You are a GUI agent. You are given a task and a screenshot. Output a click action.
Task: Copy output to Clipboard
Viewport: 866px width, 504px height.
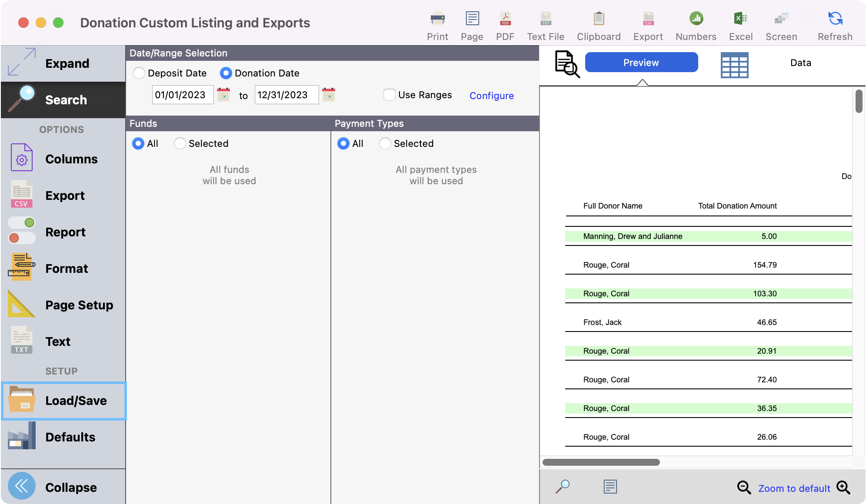click(599, 19)
